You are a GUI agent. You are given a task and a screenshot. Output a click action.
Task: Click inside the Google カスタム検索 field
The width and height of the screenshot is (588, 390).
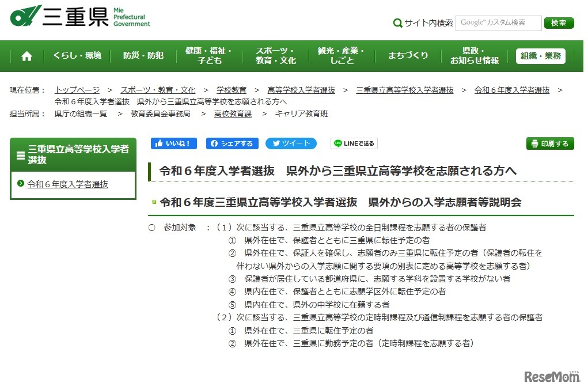click(498, 23)
